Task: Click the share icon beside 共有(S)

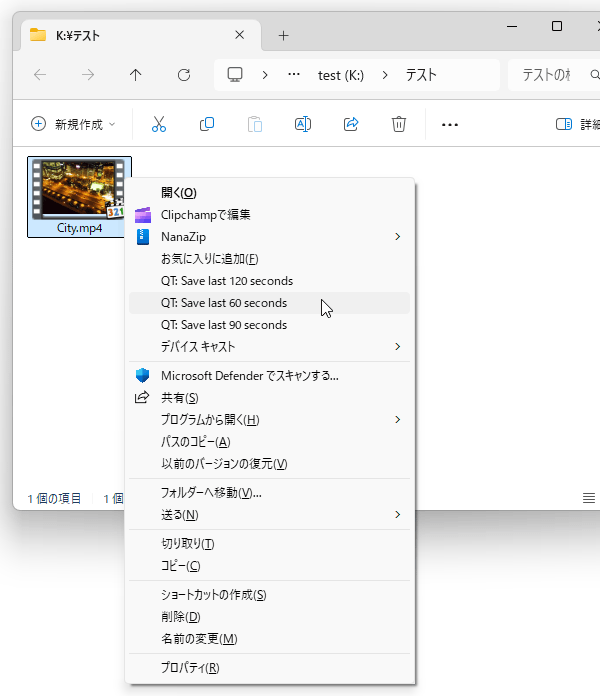Action: pyautogui.click(x=142, y=397)
